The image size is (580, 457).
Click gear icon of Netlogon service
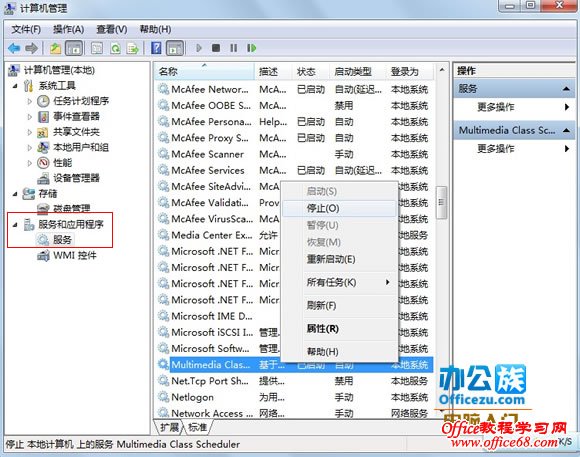(163, 397)
